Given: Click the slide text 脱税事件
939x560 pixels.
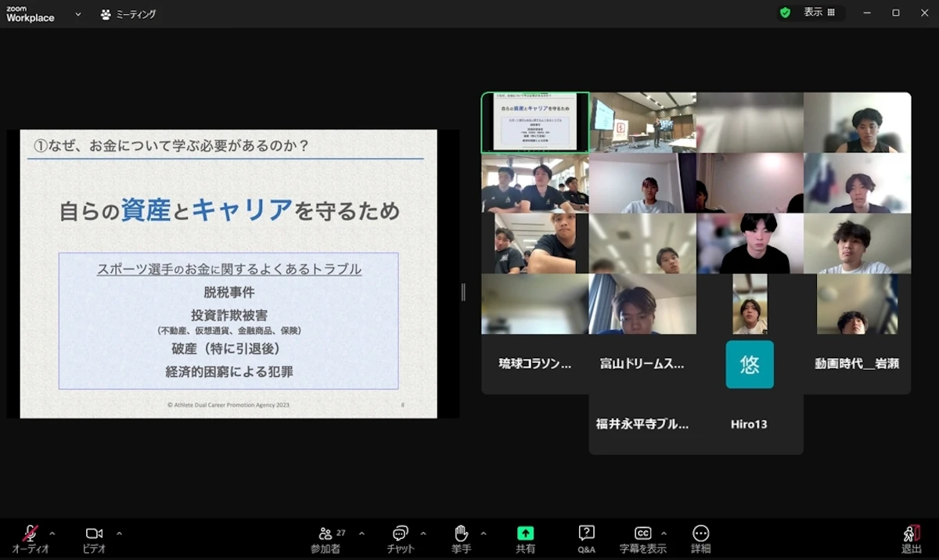Looking at the screenshot, I should click(228, 293).
